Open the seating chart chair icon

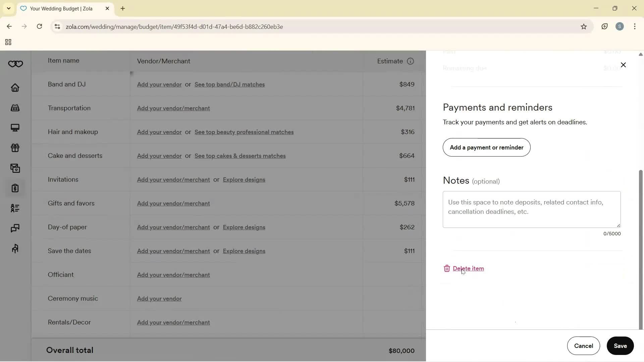(15, 248)
